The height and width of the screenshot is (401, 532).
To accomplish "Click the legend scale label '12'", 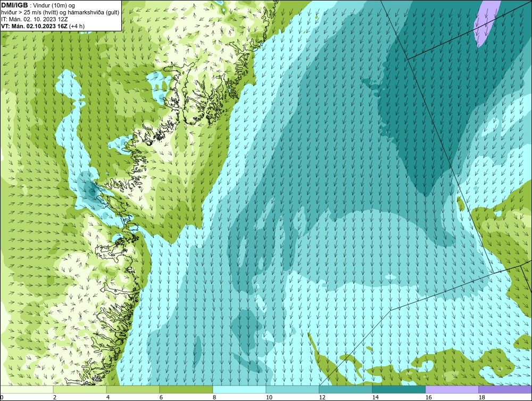I will [x=322, y=397].
